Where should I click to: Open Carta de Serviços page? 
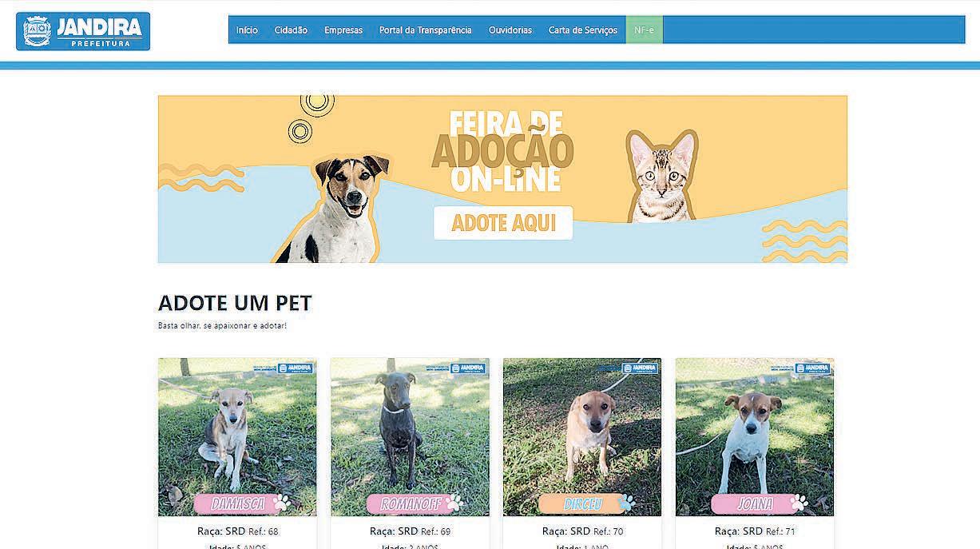tap(583, 30)
